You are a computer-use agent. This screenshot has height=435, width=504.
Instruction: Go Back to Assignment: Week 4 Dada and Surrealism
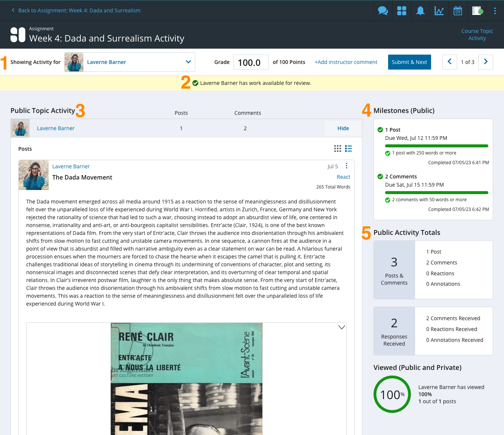click(76, 10)
